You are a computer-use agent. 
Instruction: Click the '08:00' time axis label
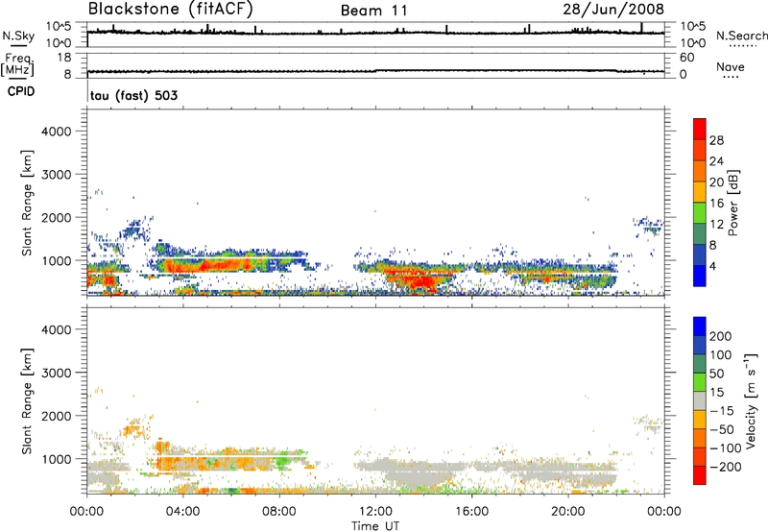(x=279, y=512)
